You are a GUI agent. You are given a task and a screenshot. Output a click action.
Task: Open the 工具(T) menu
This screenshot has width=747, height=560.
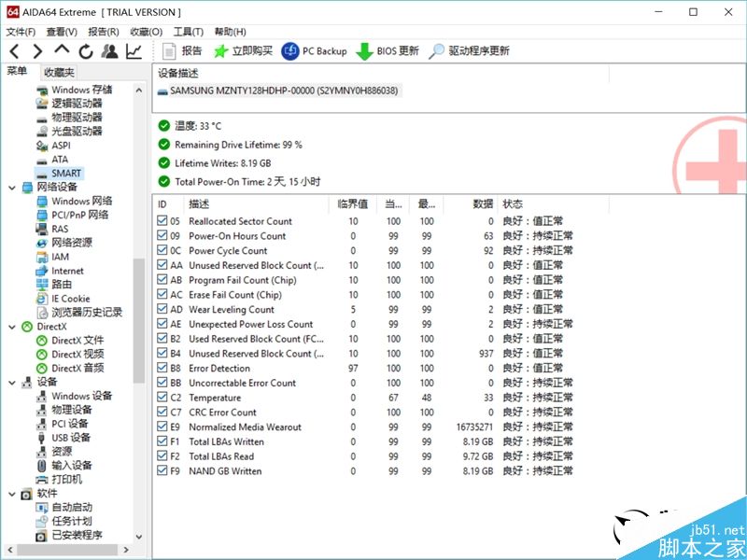pos(189,32)
